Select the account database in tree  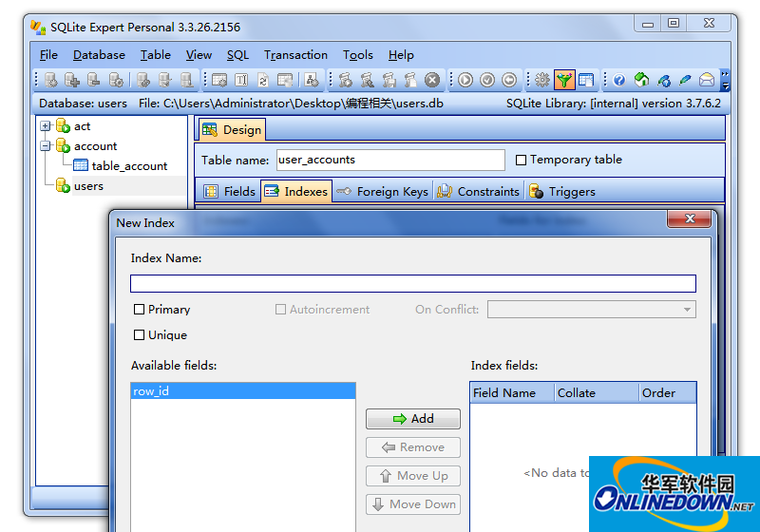(95, 146)
